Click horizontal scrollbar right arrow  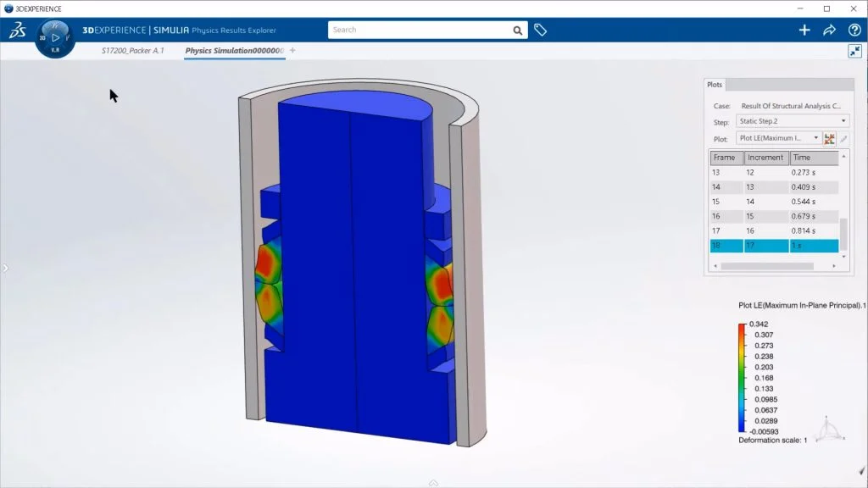[x=834, y=266]
